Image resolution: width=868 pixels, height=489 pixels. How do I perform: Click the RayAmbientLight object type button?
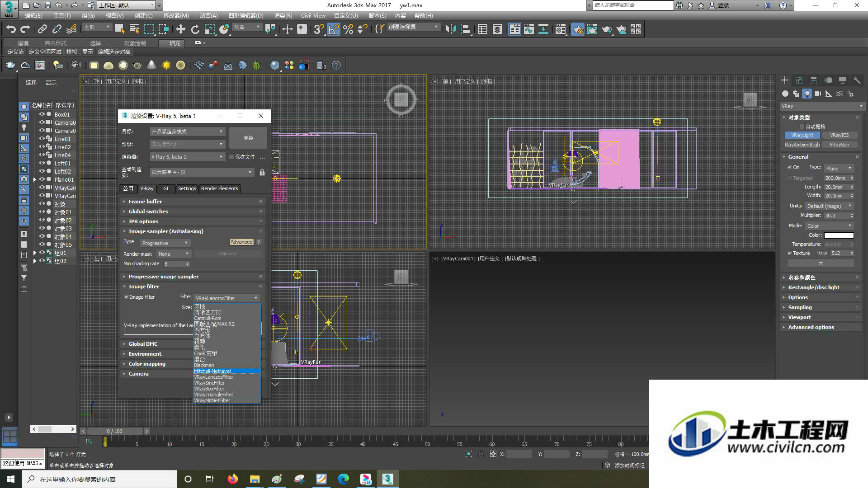[x=802, y=145]
